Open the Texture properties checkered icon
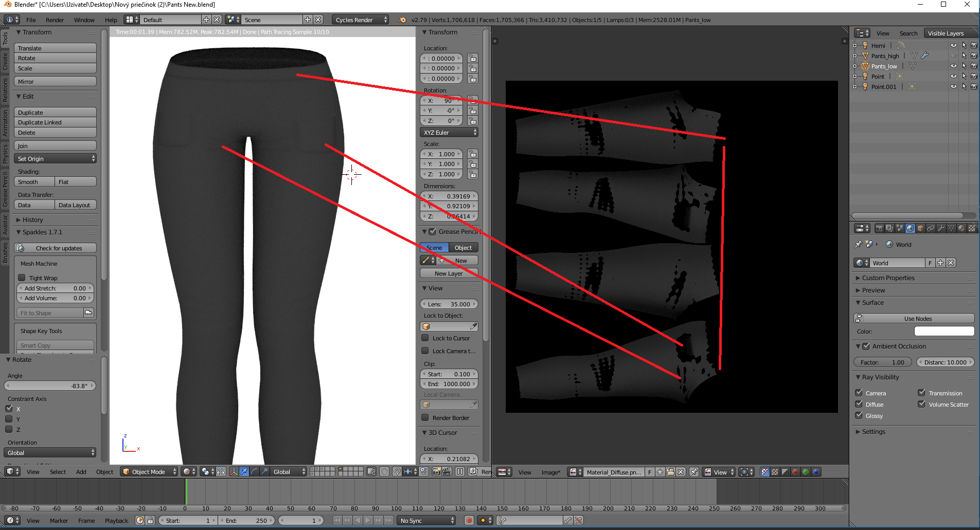This screenshot has height=530, width=980. click(971, 229)
